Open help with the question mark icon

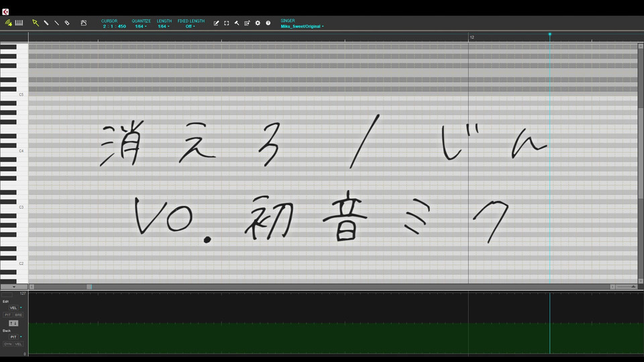click(268, 23)
